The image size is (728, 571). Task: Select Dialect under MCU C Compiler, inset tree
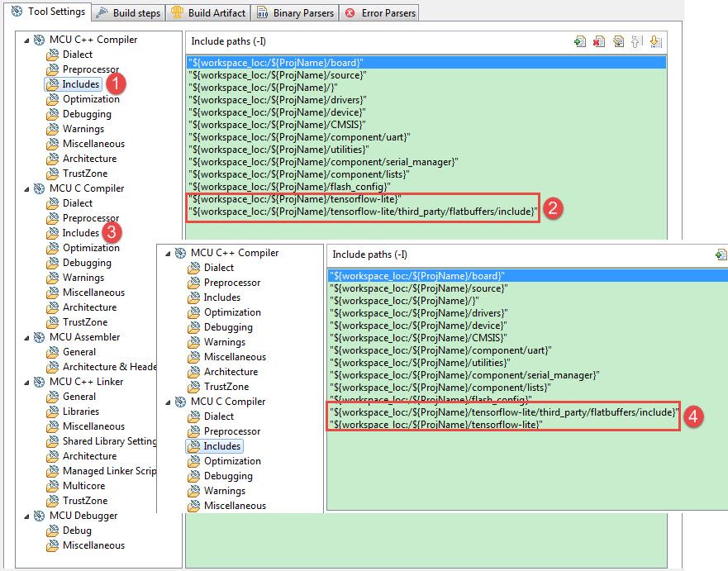(212, 416)
